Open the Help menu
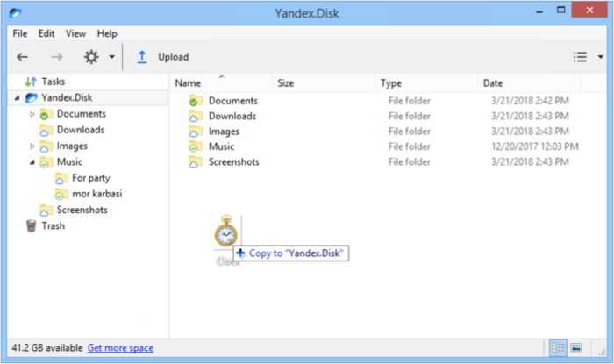The width and height of the screenshot is (614, 364). tap(107, 33)
